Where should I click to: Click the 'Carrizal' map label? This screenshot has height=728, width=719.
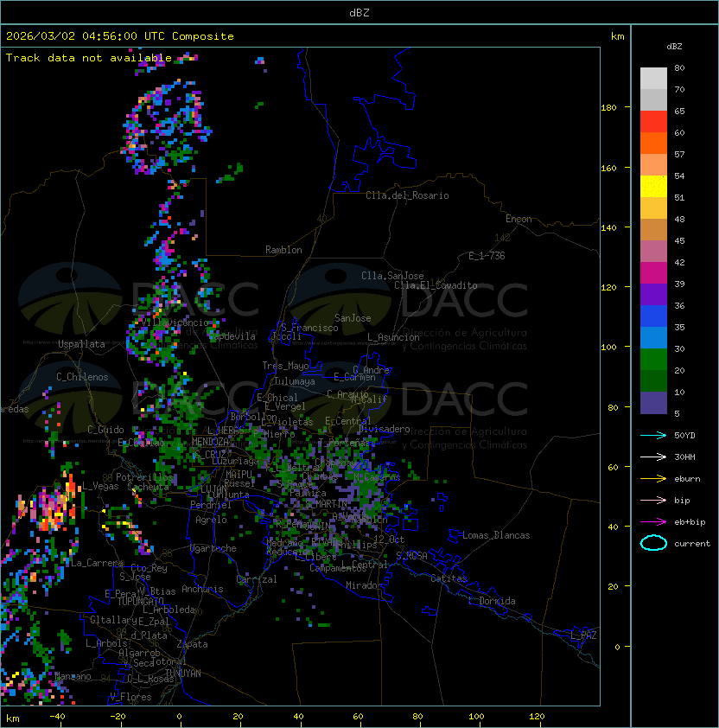pos(257,579)
